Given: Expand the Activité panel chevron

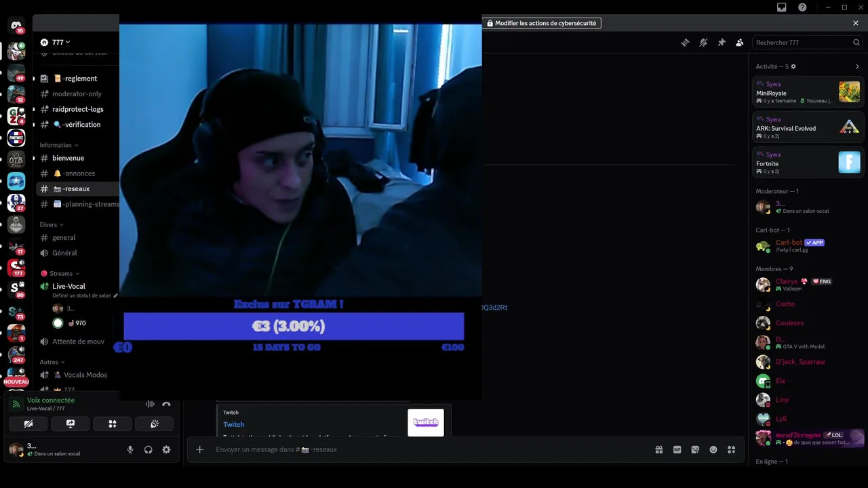Looking at the screenshot, I should click(857, 66).
